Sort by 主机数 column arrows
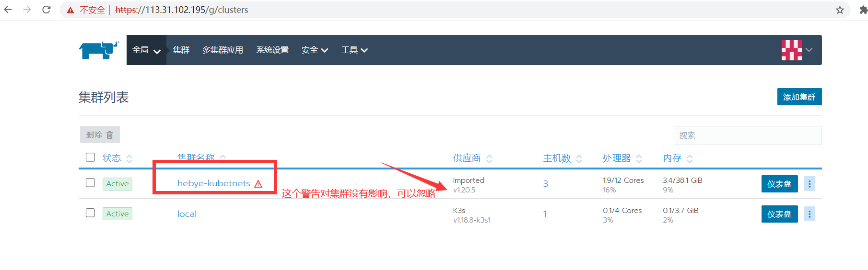 [x=579, y=158]
